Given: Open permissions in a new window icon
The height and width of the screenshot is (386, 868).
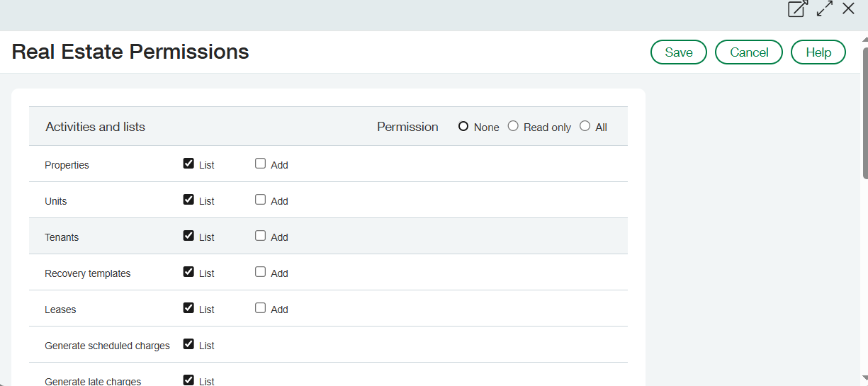Looking at the screenshot, I should click(x=798, y=9).
